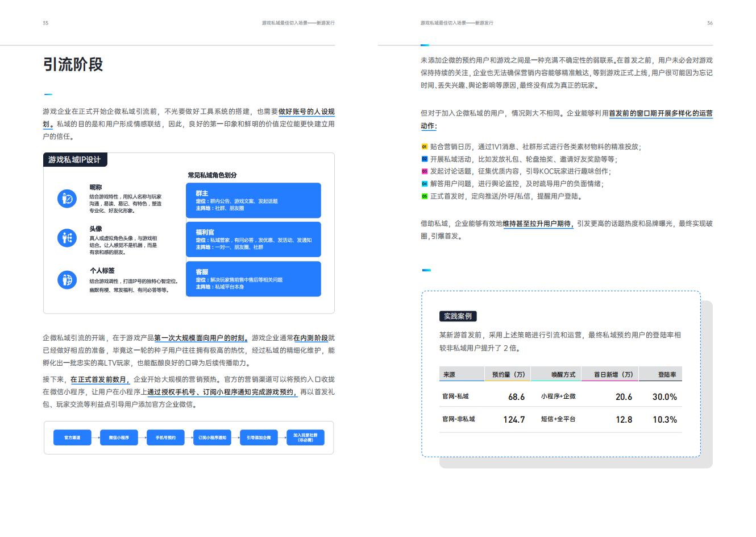Click the 昵称 circular icon

(67, 199)
